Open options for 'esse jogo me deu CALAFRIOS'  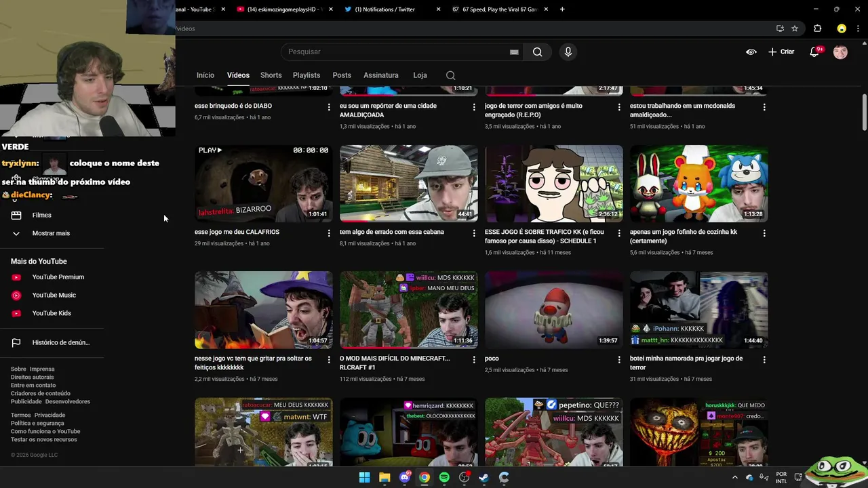point(329,233)
